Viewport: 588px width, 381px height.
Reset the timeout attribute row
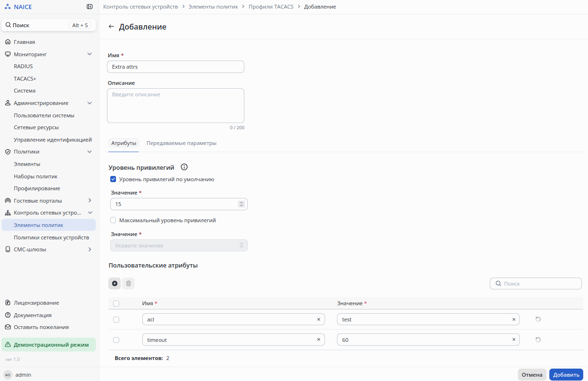tap(538, 340)
